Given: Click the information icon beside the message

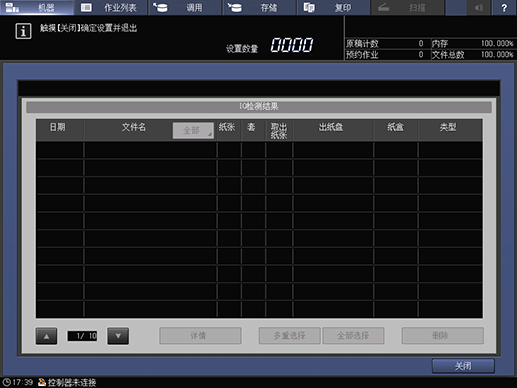Looking at the screenshot, I should click(x=23, y=31).
